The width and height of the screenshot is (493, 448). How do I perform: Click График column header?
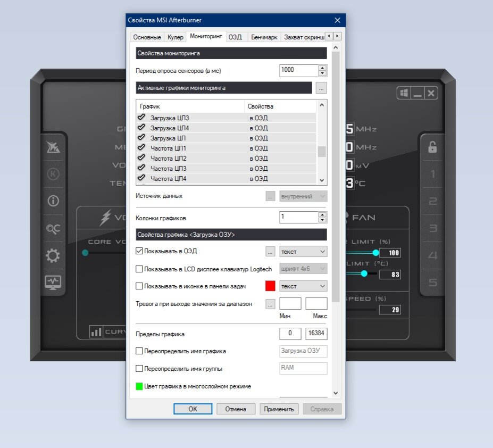[190, 106]
